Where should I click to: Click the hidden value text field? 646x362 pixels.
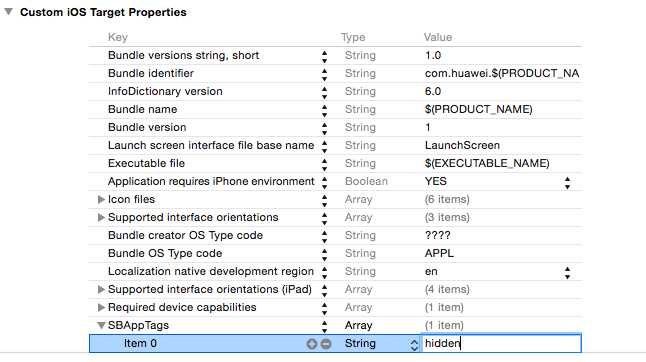pos(501,343)
